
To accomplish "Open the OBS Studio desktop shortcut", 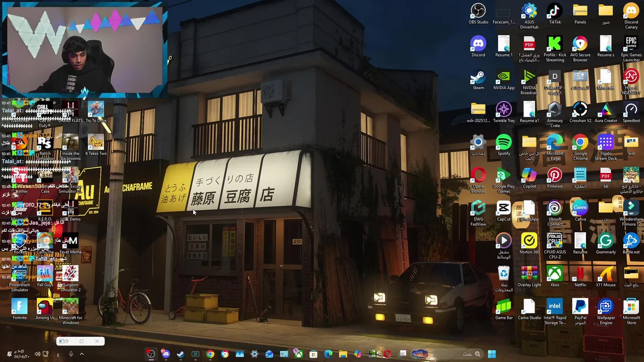I will pyautogui.click(x=478, y=14).
